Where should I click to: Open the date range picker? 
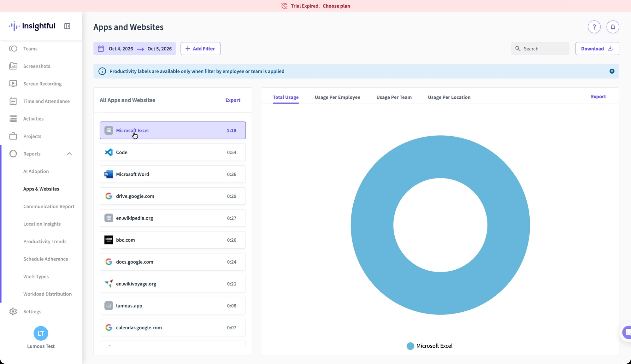coord(135,49)
